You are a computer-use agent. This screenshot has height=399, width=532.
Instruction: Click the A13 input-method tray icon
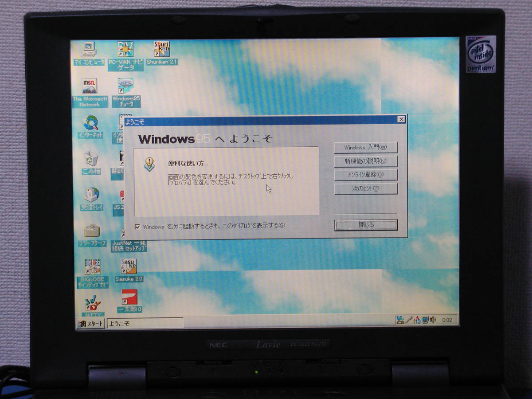[417, 320]
